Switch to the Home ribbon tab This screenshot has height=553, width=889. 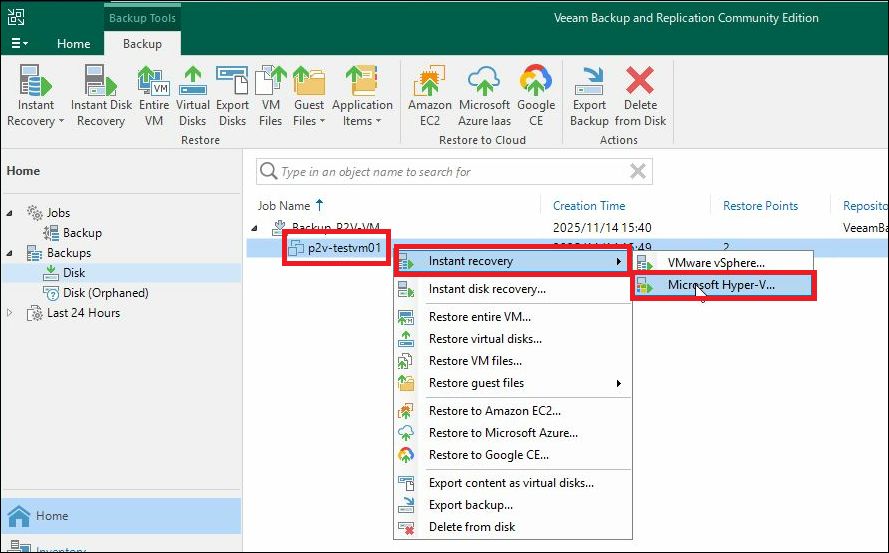pos(74,44)
